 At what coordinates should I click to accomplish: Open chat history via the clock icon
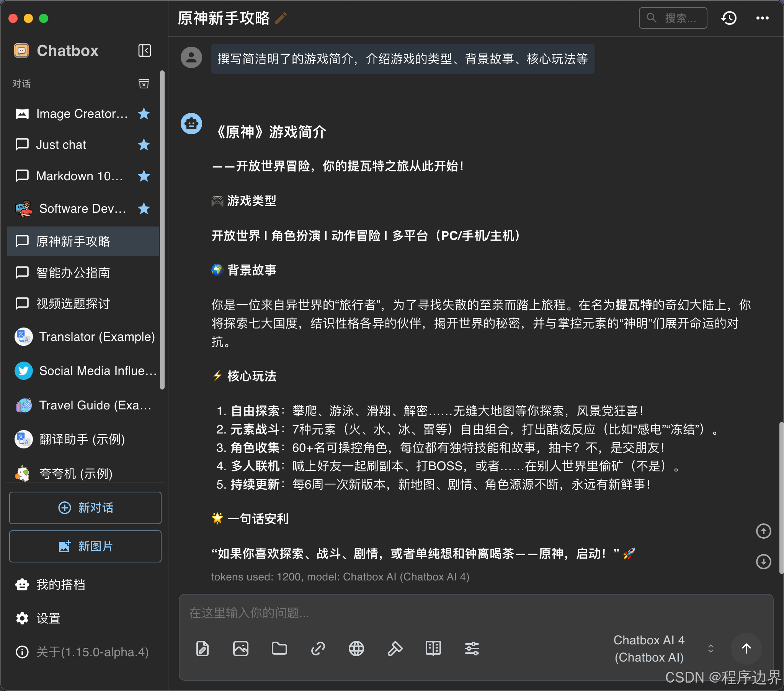tap(729, 18)
